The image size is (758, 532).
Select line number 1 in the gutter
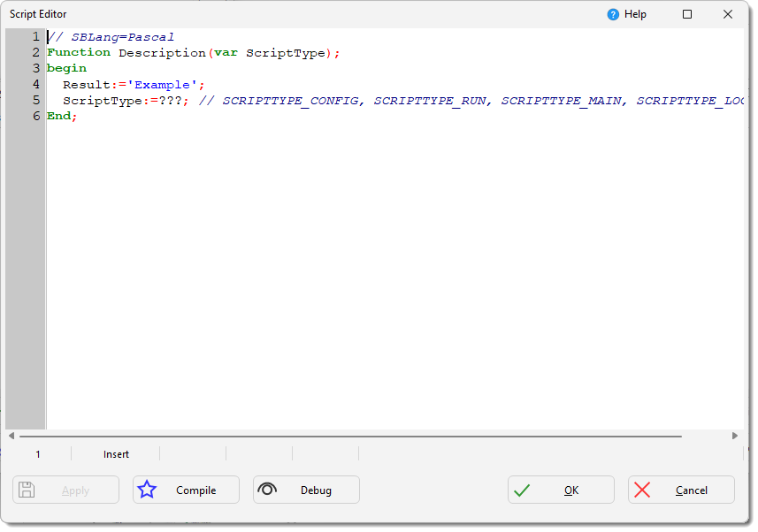[35, 36]
